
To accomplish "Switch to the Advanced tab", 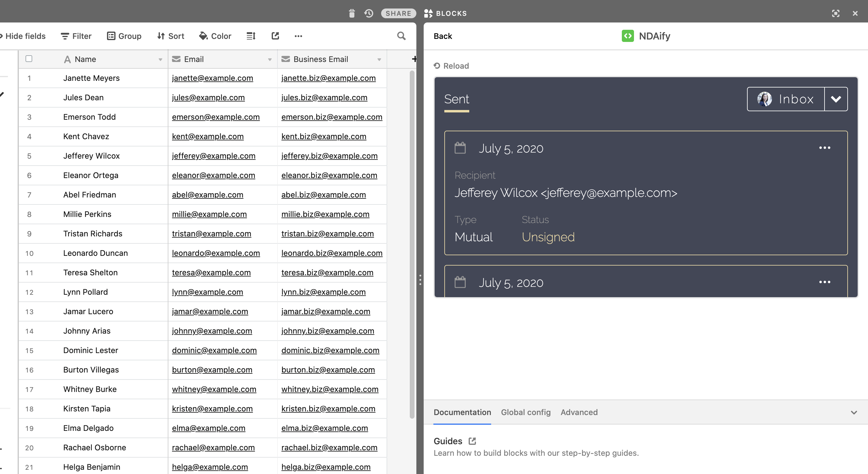I will [x=579, y=412].
